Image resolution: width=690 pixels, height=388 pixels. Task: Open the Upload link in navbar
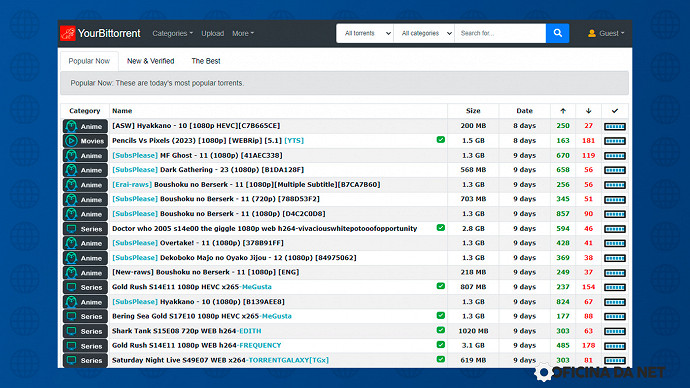pos(213,33)
